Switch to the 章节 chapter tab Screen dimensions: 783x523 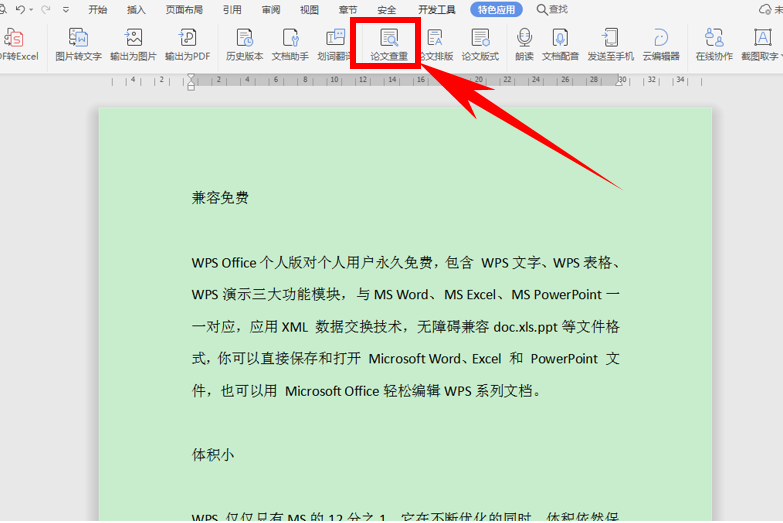click(348, 9)
